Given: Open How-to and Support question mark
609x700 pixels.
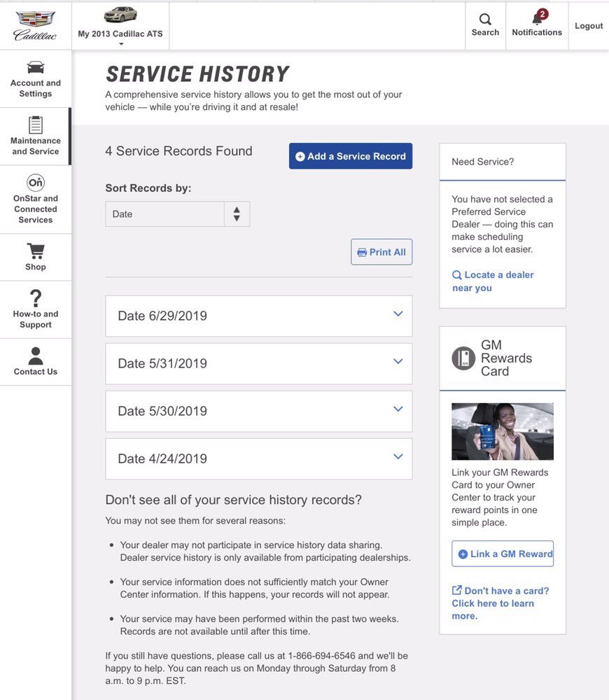Looking at the screenshot, I should 36,297.
